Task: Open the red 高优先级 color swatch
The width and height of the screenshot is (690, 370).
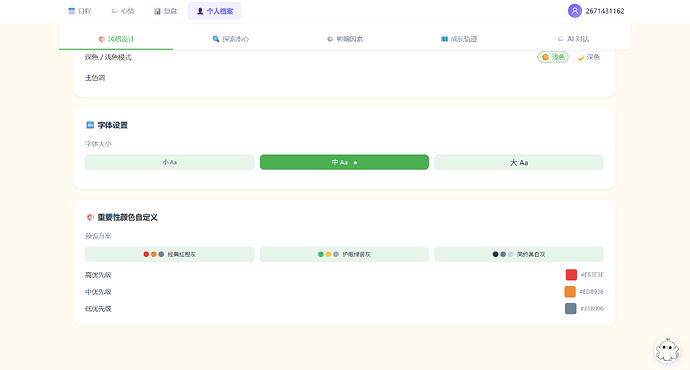Action: point(571,275)
